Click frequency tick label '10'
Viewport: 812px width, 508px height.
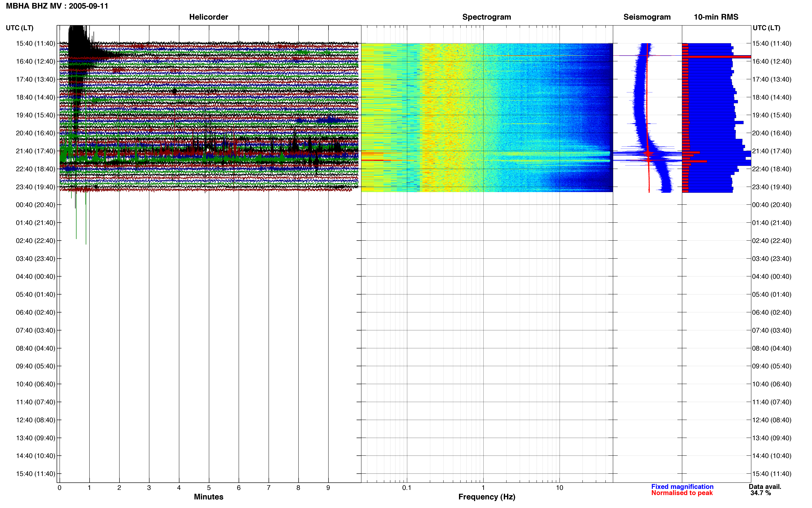[x=559, y=488]
